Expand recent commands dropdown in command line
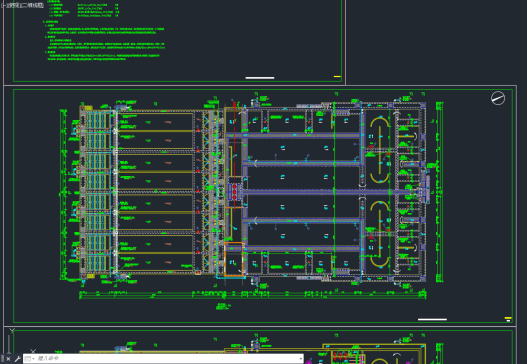The width and height of the screenshot is (527, 364). click(x=30, y=359)
